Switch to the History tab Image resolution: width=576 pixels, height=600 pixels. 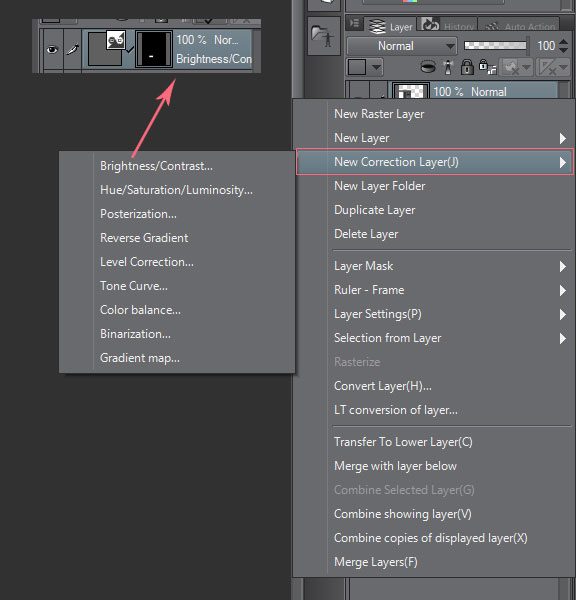[x=448, y=25]
